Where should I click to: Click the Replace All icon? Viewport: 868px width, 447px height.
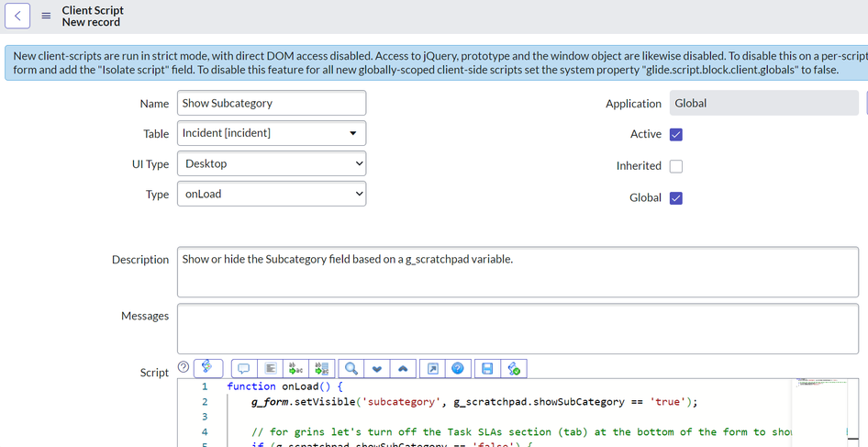point(322,368)
